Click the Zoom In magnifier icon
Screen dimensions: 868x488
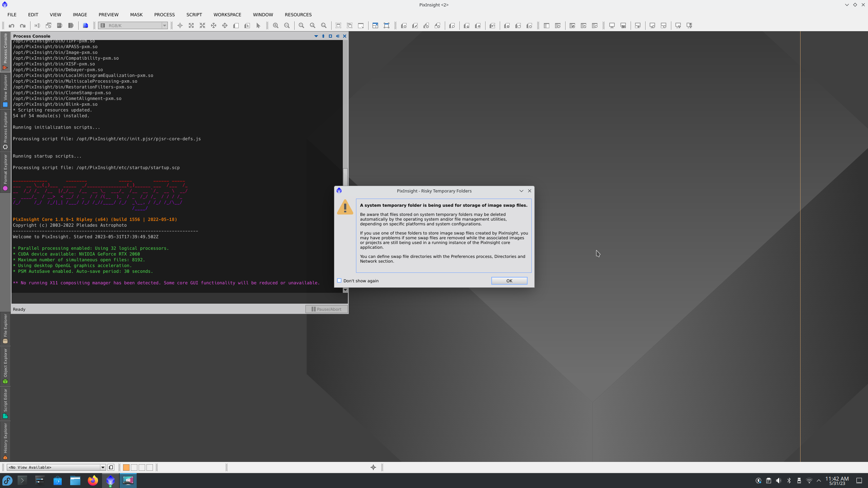[276, 25]
